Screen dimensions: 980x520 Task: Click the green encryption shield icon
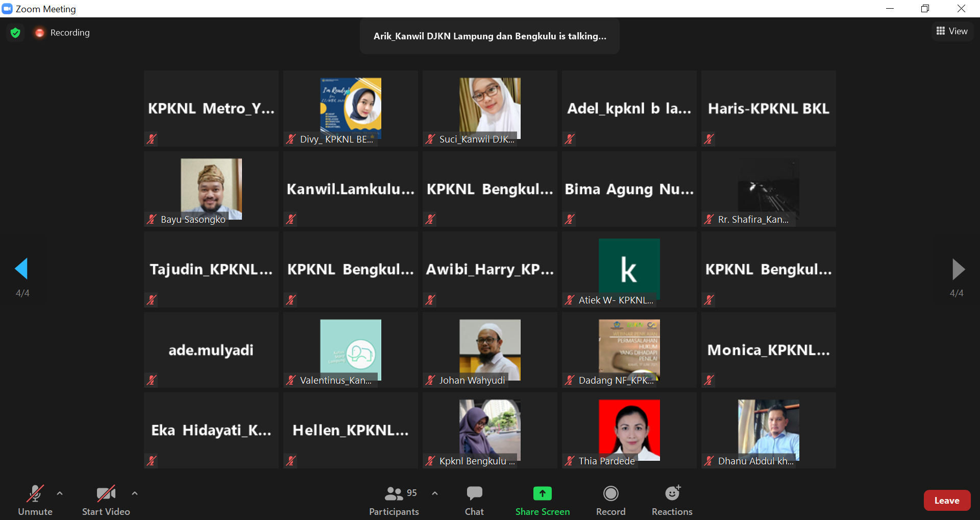[x=15, y=33]
